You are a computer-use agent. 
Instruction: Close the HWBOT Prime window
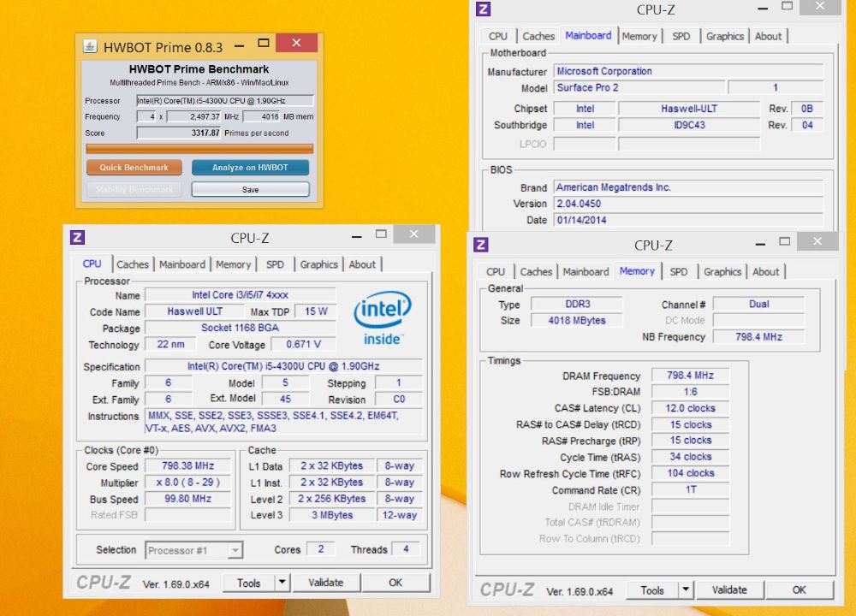point(296,43)
